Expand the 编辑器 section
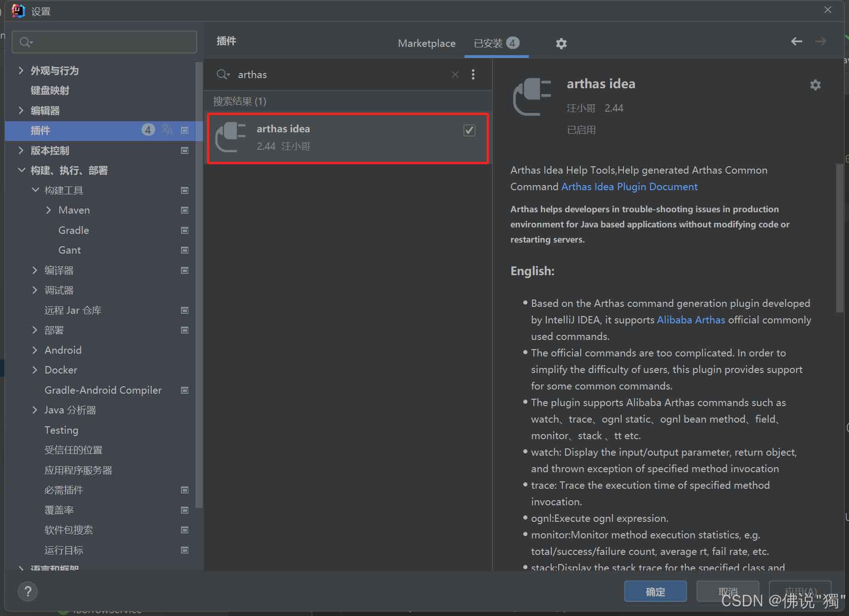The height and width of the screenshot is (616, 849). (21, 110)
